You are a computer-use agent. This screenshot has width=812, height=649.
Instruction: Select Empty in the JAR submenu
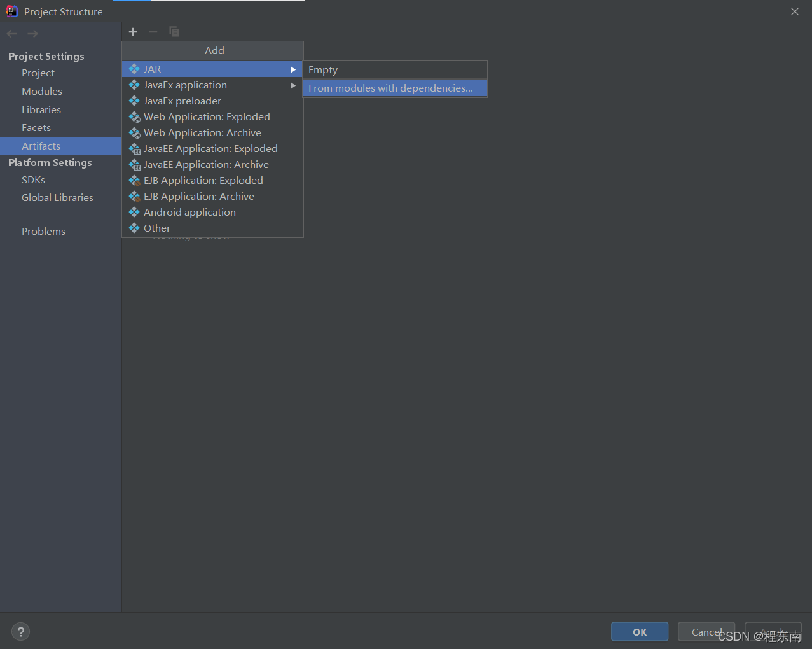coord(395,70)
